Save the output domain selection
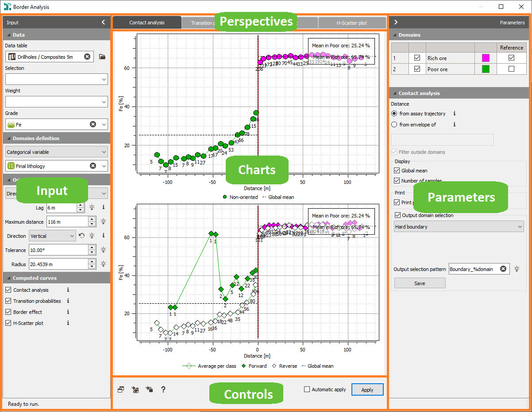 click(x=420, y=283)
